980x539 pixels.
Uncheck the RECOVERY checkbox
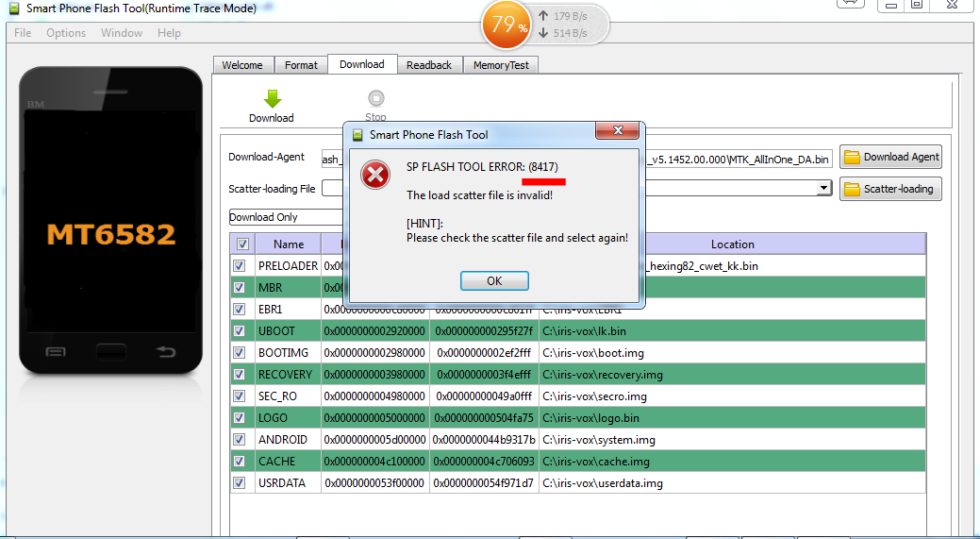[239, 375]
